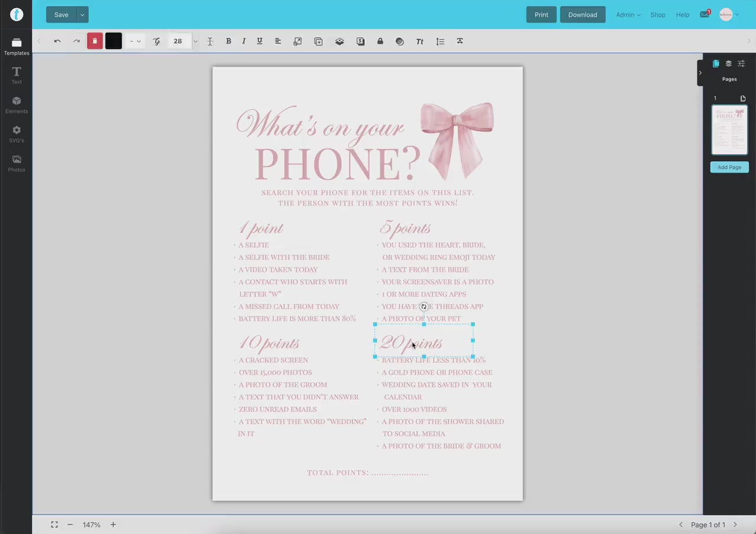
Task: Open the Admin dropdown menu
Action: coord(628,15)
